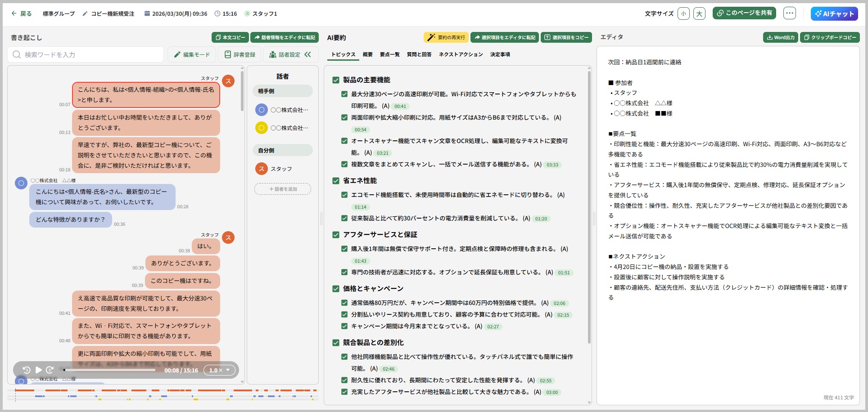Play the recording audio
The width and height of the screenshot is (868, 412).
click(39, 370)
